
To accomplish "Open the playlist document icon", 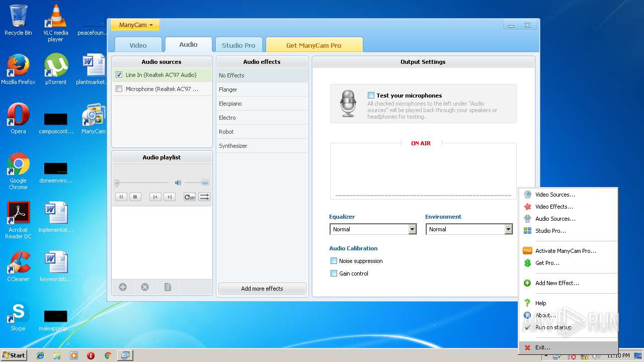I will coord(168,287).
